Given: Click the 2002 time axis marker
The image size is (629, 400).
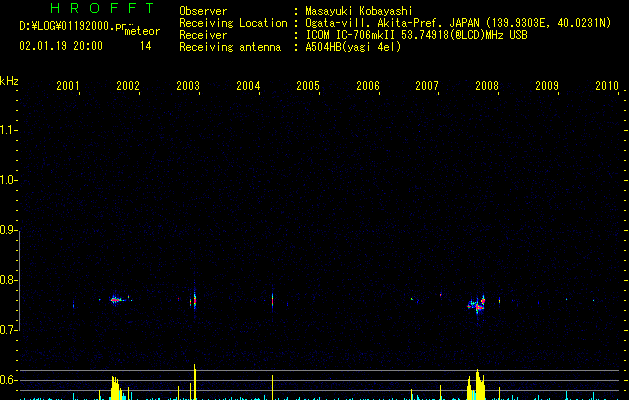Looking at the screenshot, I should tap(128, 85).
